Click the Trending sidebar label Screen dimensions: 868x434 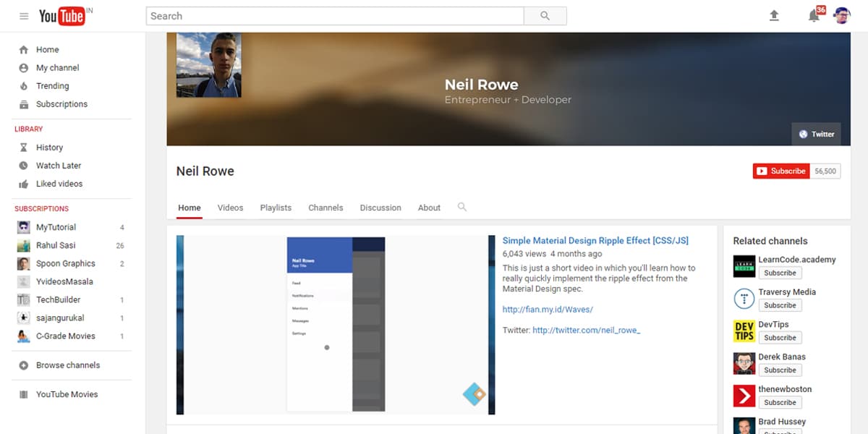coord(53,86)
